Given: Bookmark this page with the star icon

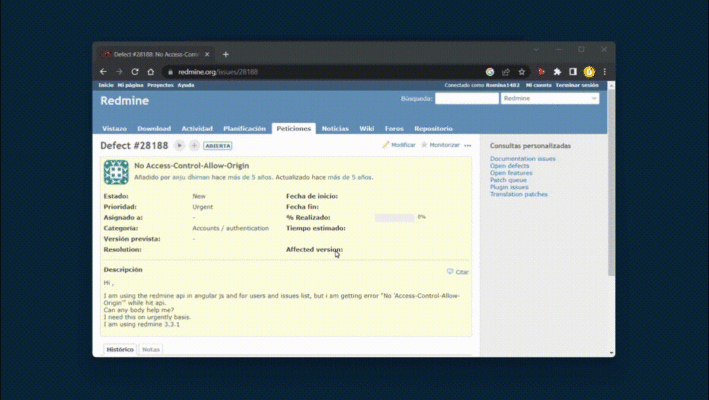Looking at the screenshot, I should [x=521, y=72].
